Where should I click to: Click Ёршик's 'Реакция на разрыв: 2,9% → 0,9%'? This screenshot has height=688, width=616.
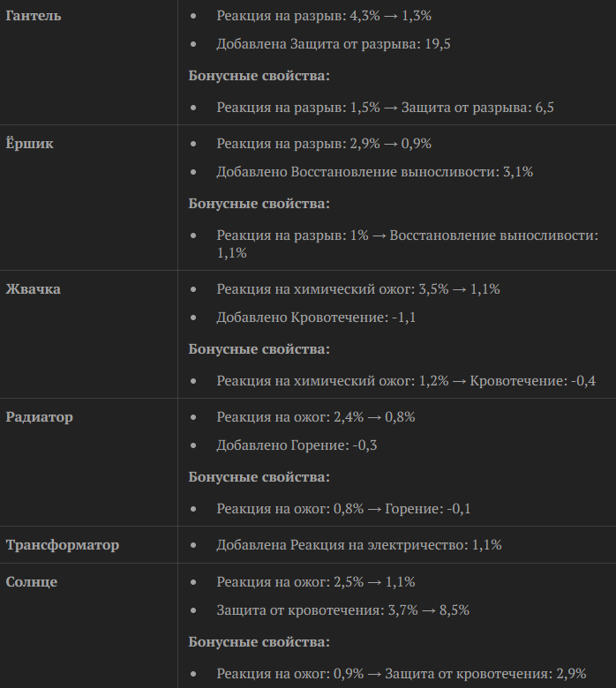(x=323, y=144)
